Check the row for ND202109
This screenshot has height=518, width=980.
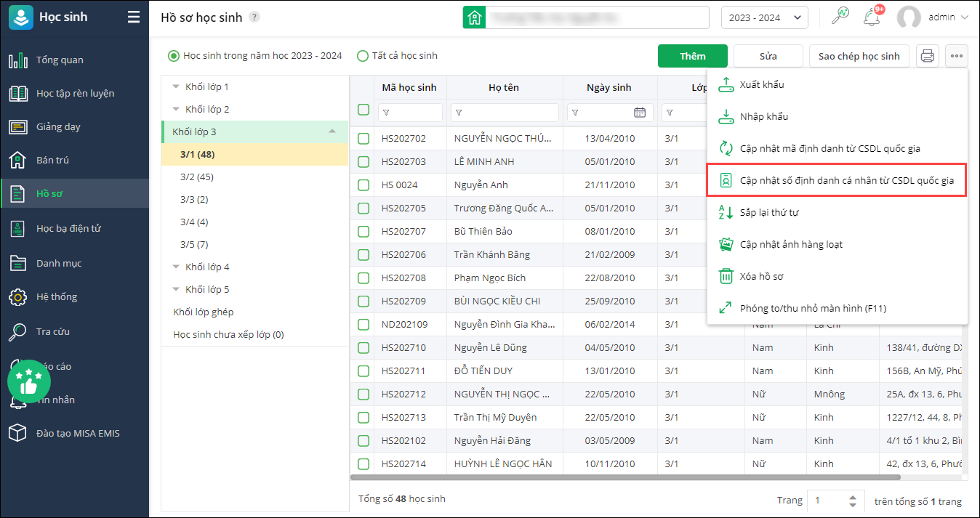tap(364, 324)
